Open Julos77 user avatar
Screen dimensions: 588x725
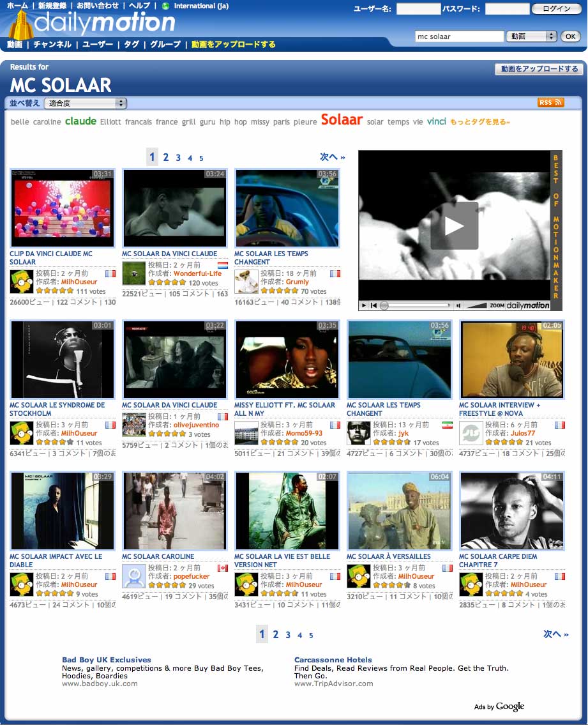point(471,433)
